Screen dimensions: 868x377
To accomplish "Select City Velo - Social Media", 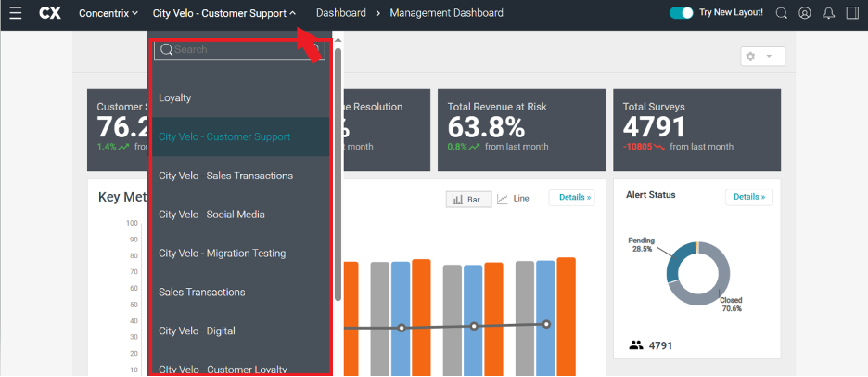I will [241, 214].
